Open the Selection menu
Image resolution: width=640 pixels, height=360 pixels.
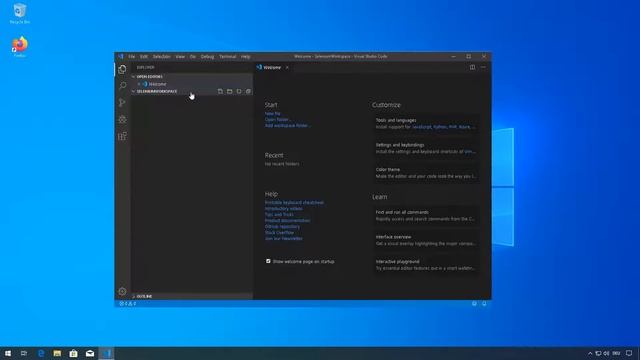[162, 57]
